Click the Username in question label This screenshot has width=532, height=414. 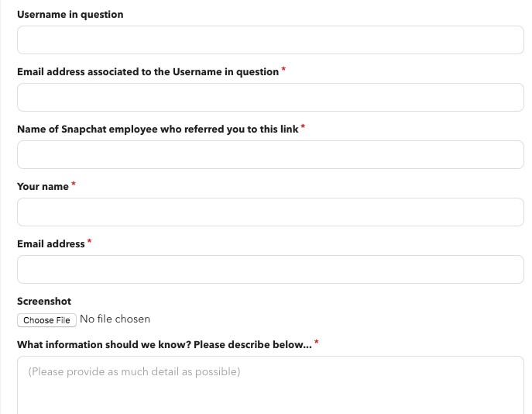(x=70, y=15)
